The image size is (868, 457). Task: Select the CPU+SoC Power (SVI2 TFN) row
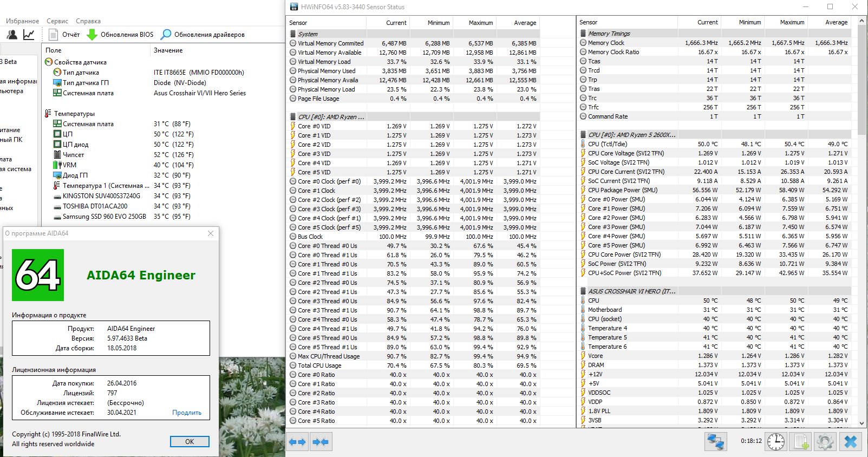point(714,273)
